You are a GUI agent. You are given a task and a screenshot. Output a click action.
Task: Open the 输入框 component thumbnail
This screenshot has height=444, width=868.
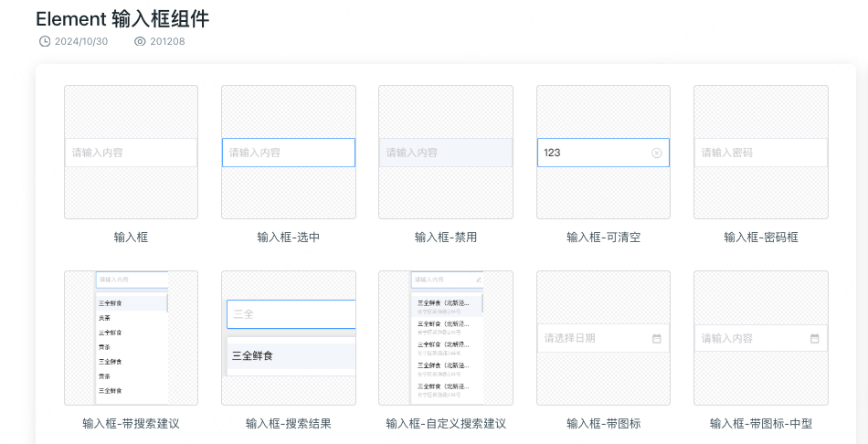pyautogui.click(x=132, y=153)
